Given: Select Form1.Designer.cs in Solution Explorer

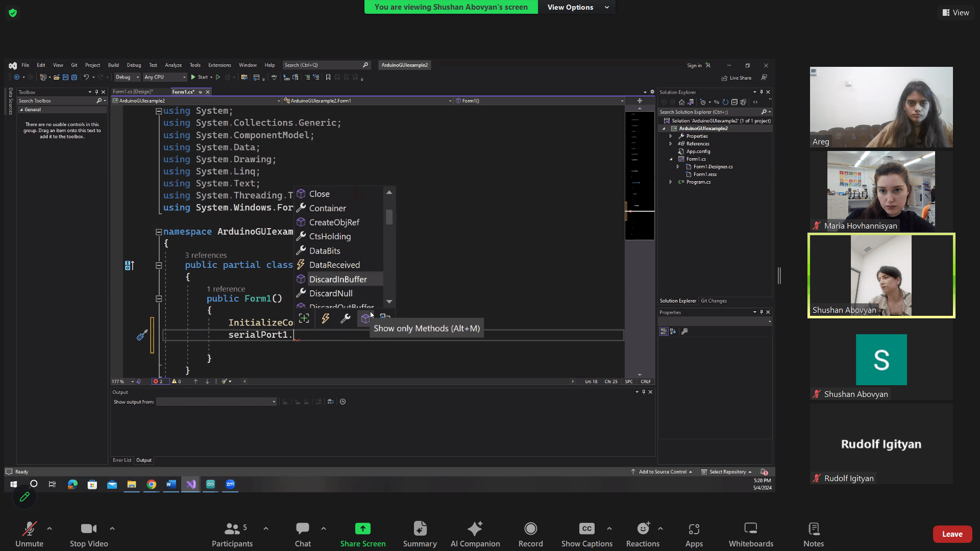Looking at the screenshot, I should pyautogui.click(x=713, y=167).
